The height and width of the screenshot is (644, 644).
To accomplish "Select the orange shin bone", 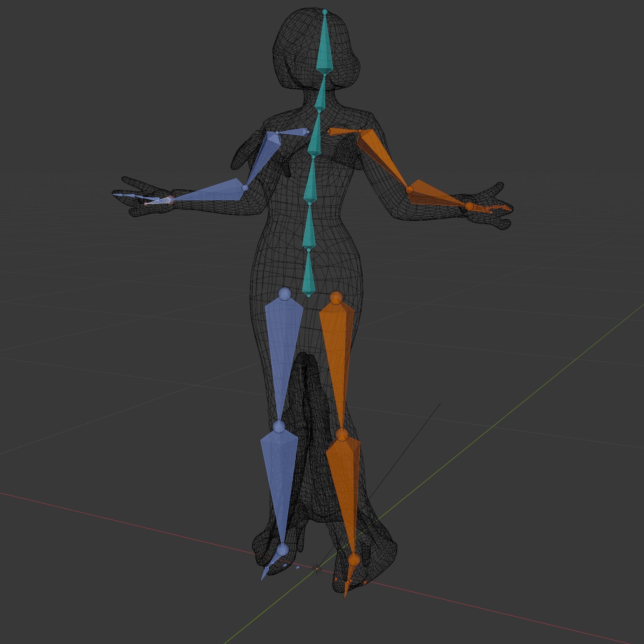I will tap(345, 473).
